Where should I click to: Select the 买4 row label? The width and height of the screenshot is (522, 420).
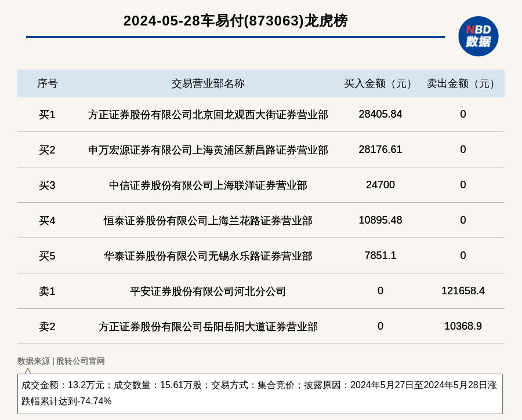[47, 221]
